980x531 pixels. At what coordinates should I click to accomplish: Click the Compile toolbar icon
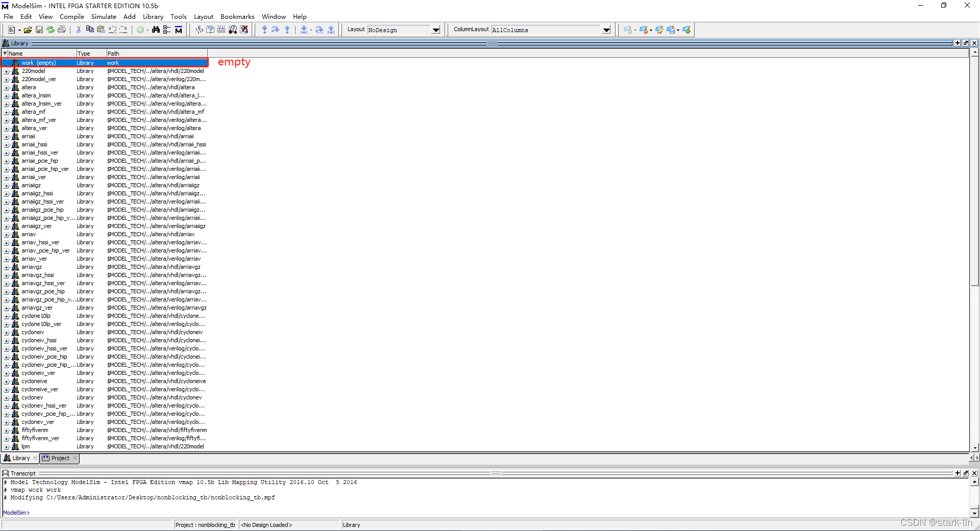200,30
